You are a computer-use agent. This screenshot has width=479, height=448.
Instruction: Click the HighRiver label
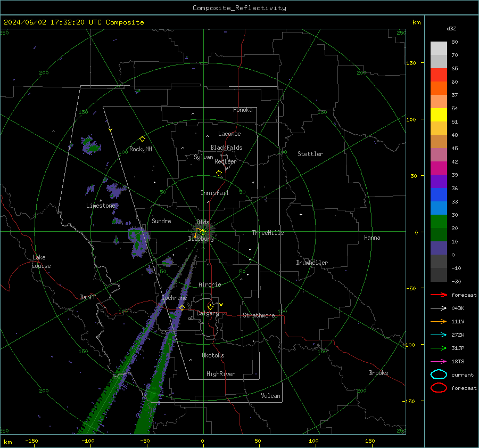(221, 374)
